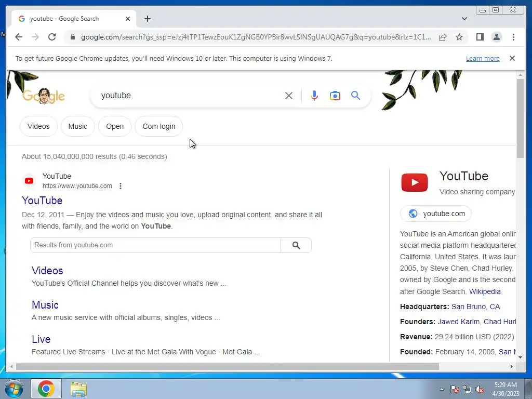Submit search with the magnifier icon
The height and width of the screenshot is (399, 532).
(355, 96)
